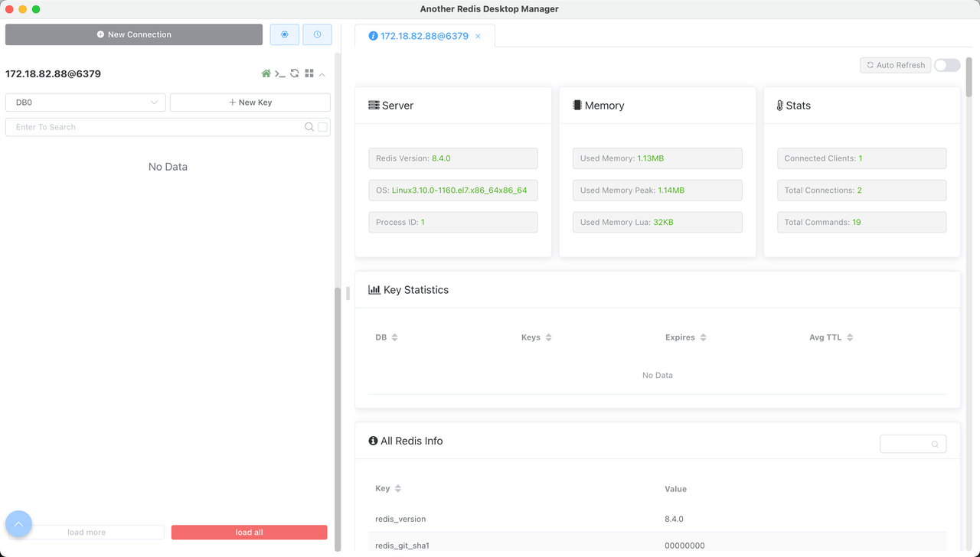The height and width of the screenshot is (557, 980).
Task: Click the green home icon for connection
Action: 266,74
